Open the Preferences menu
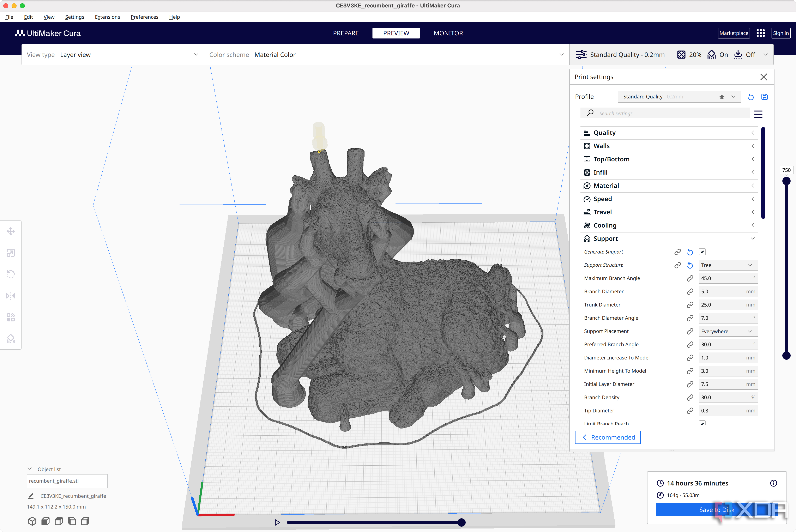This screenshot has width=796, height=532. 144,17
